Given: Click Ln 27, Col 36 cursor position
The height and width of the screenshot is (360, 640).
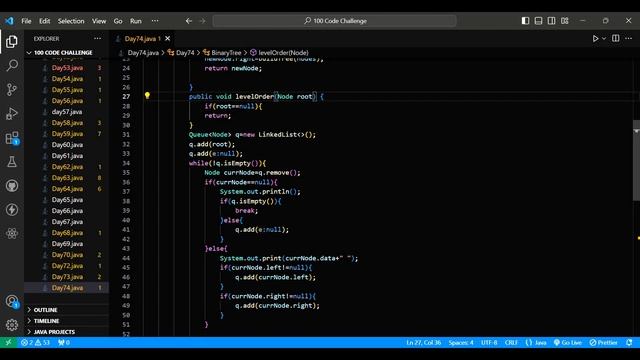Looking at the screenshot, I should point(424,342).
